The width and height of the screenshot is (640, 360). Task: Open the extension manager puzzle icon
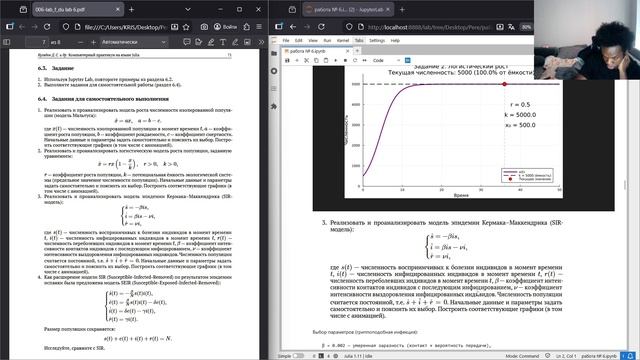(274, 106)
